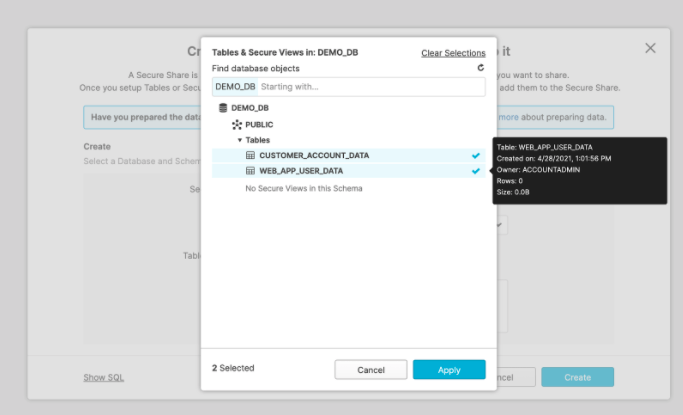
Task: Click the 'Owner: ACCOUNTADMIN' tooltip line
Action: click(x=538, y=170)
